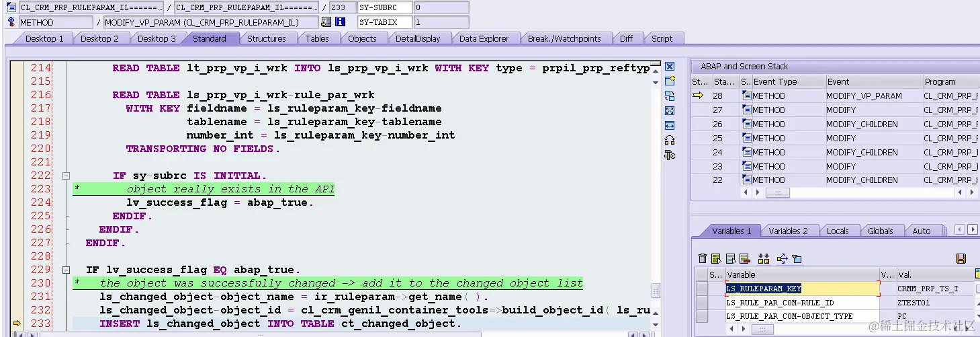Collapse the IF block at line 222
Image resolution: width=980 pixels, height=337 pixels.
[x=66, y=176]
